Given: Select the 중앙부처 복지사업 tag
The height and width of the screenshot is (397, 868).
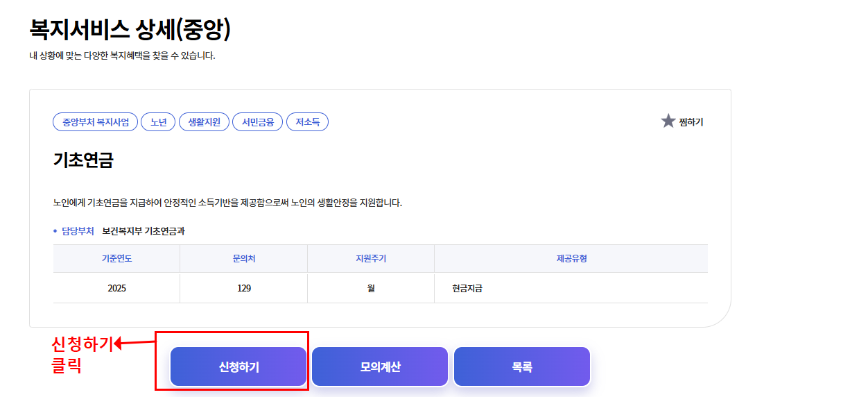Looking at the screenshot, I should pos(96,122).
